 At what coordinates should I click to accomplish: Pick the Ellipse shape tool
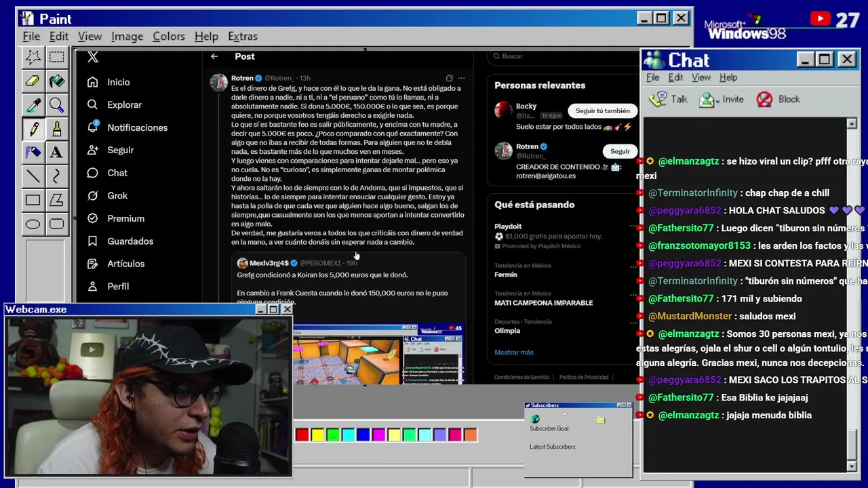pyautogui.click(x=33, y=224)
